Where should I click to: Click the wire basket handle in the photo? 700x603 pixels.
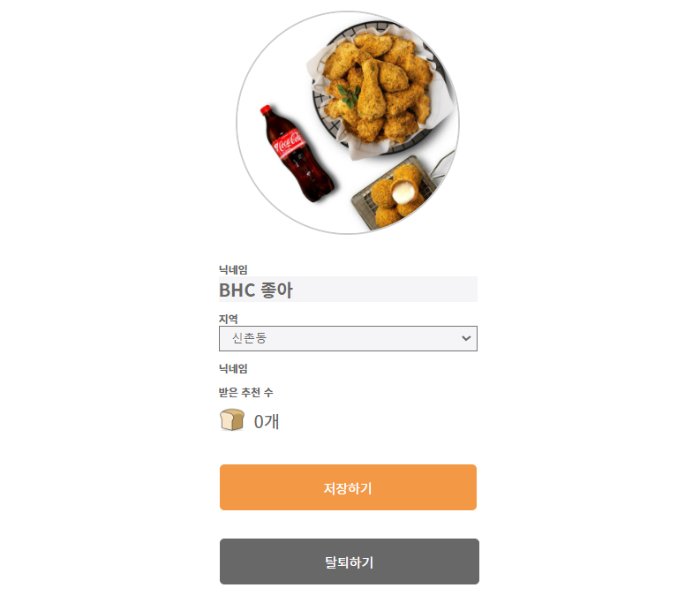pos(442,164)
